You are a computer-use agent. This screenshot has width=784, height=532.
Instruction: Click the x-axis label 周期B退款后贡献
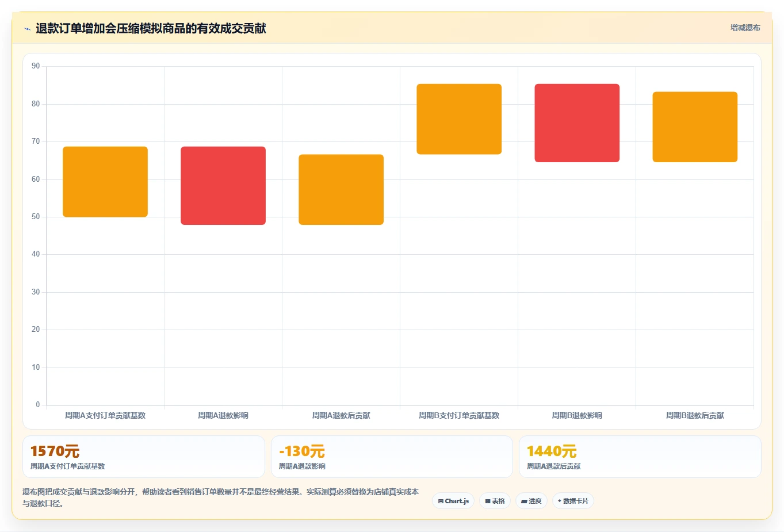695,415
